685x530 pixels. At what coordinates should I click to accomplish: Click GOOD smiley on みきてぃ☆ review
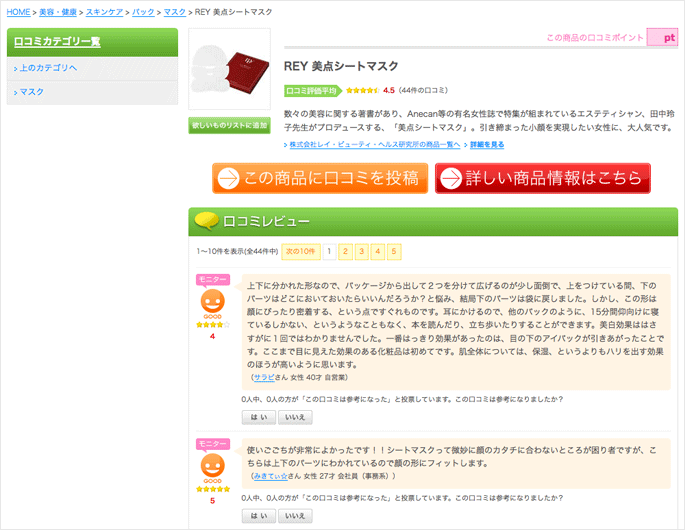tap(213, 468)
